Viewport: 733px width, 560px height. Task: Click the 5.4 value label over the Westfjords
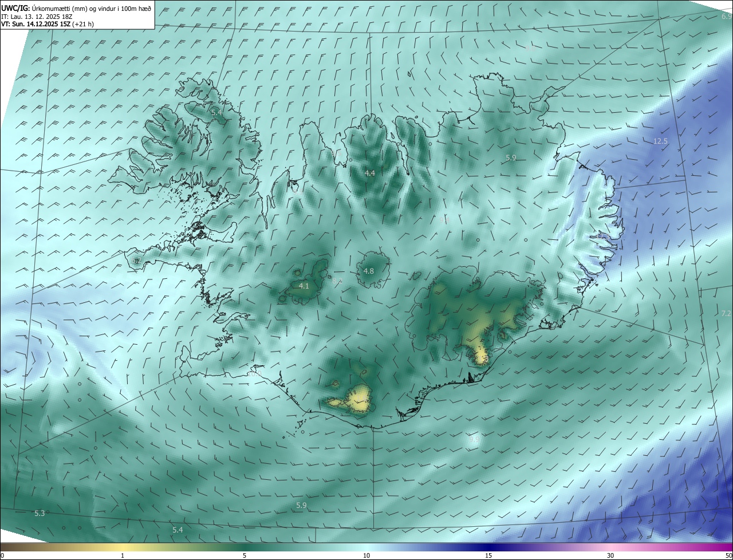pos(216,113)
